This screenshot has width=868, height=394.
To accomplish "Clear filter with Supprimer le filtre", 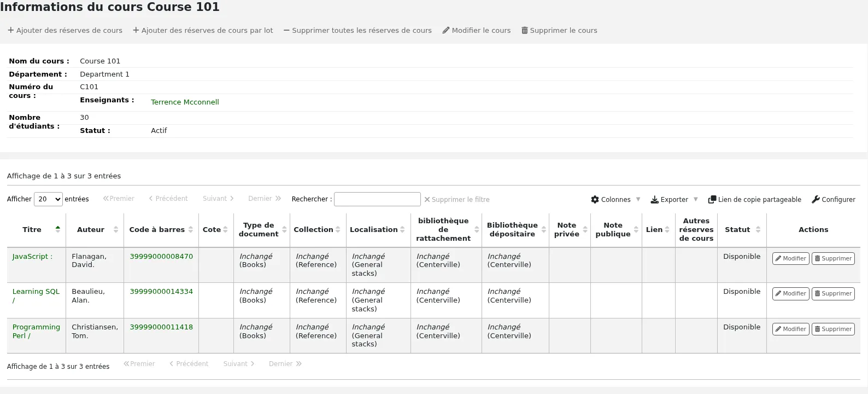I will (x=457, y=200).
